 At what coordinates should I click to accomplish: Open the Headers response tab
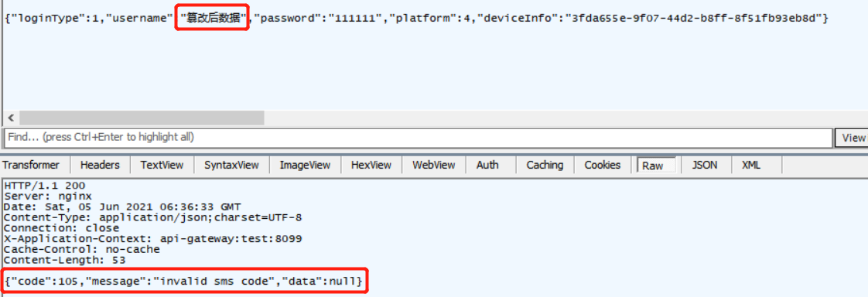101,165
